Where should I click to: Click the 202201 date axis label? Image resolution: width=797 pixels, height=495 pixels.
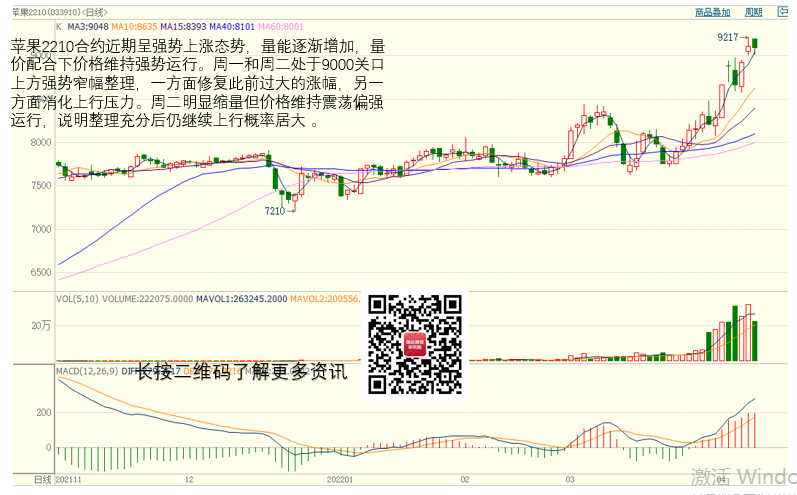pos(340,481)
